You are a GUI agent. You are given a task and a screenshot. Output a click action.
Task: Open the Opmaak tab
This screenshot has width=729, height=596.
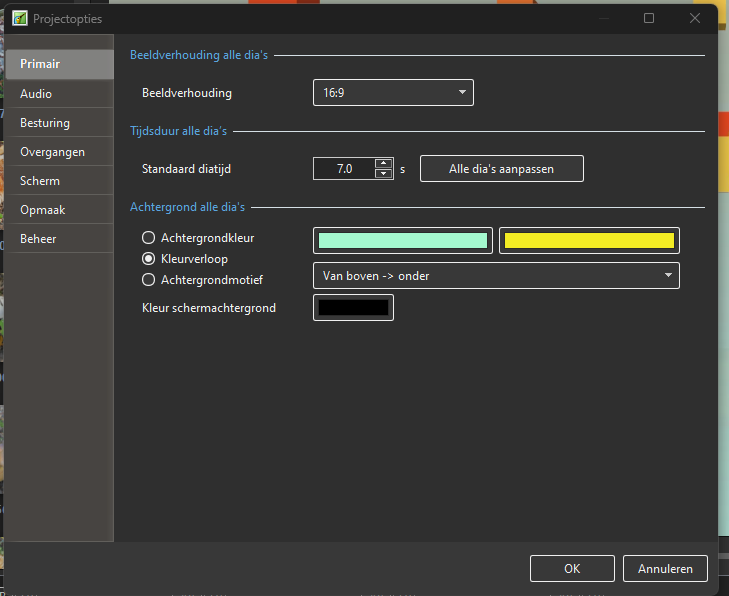[60, 210]
